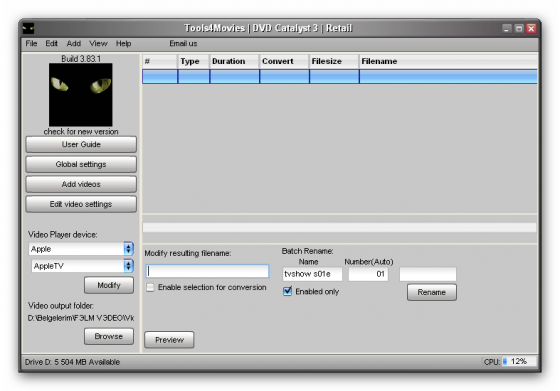This screenshot has height=391, width=560.
Task: Click Edit video settings button
Action: [81, 204]
